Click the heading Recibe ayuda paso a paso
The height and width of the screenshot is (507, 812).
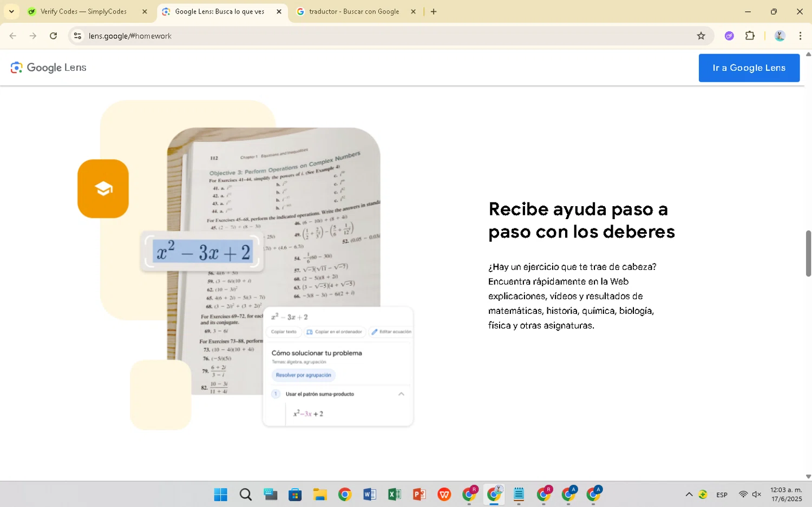(x=581, y=220)
